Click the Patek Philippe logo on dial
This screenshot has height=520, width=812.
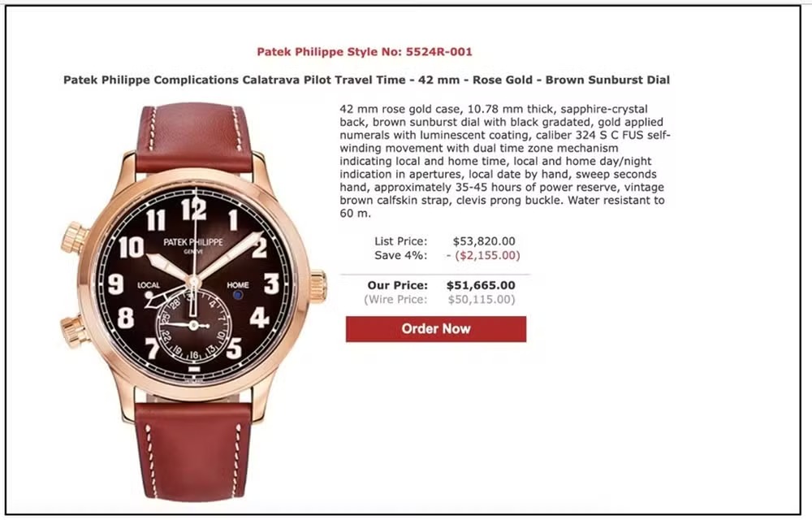(x=193, y=242)
